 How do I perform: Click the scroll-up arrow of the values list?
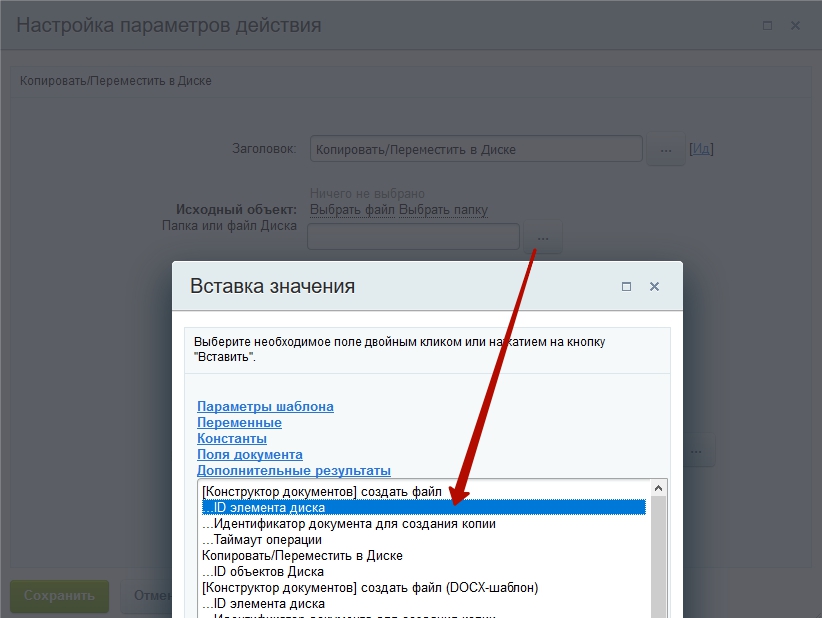pos(658,489)
